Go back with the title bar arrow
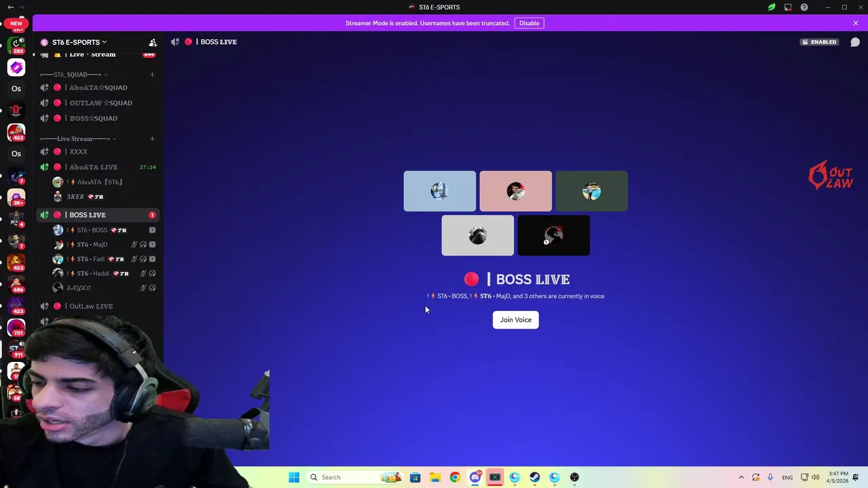This screenshot has height=488, width=868. click(10, 7)
